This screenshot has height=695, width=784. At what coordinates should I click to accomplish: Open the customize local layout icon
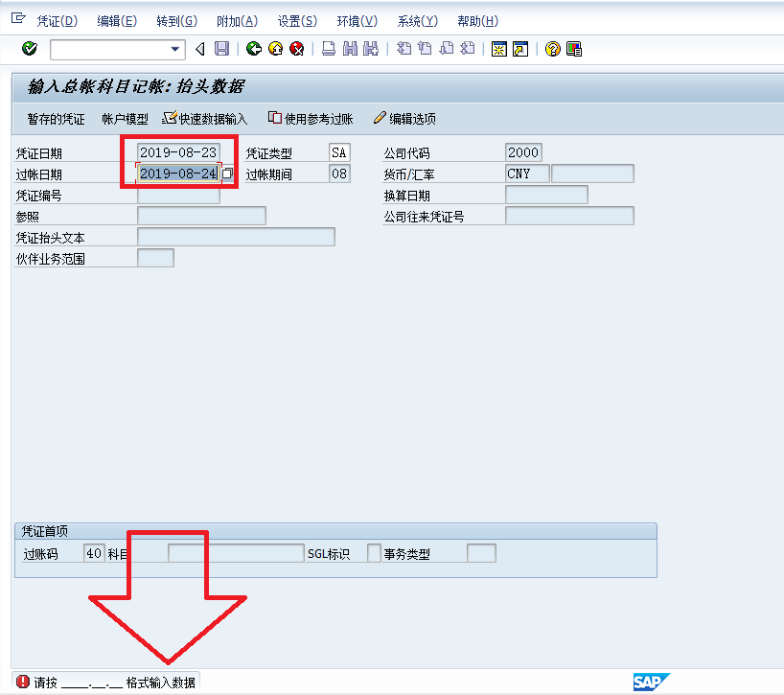573,49
